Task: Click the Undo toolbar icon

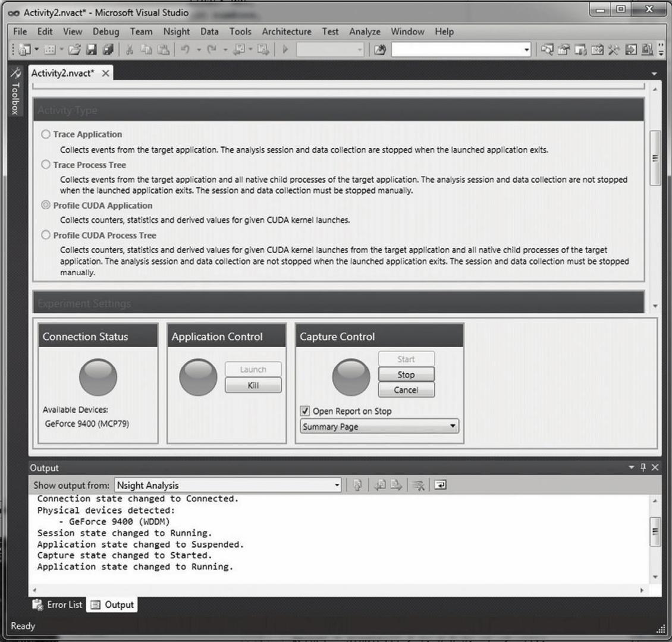Action: [x=185, y=50]
